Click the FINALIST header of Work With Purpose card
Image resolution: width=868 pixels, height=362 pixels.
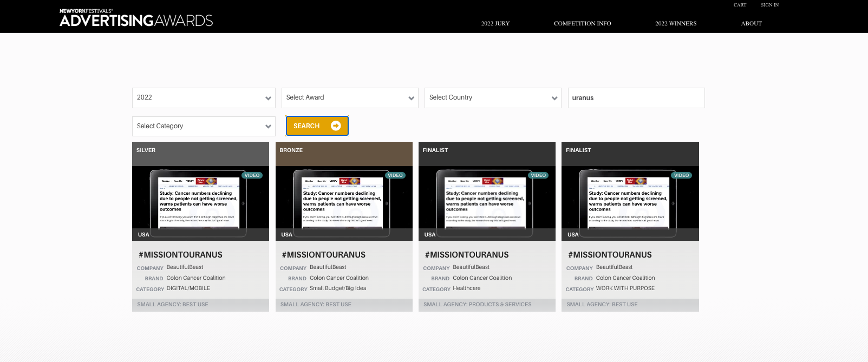[630, 154]
